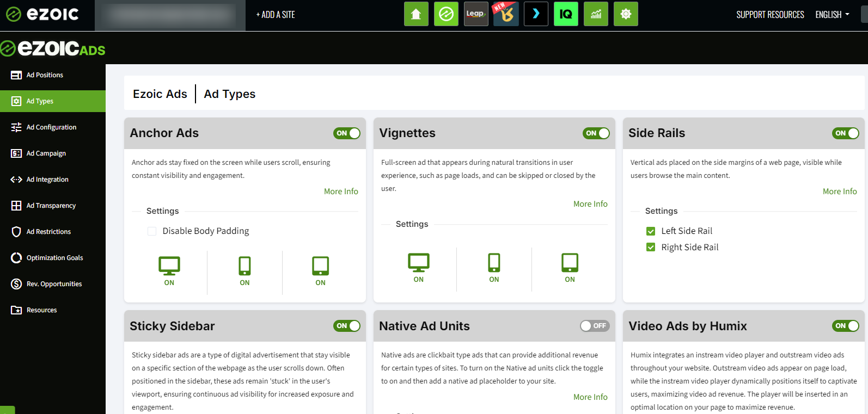Uncheck the Left Side Rail checkbox
Screen dimensions: 868x414
click(651, 231)
